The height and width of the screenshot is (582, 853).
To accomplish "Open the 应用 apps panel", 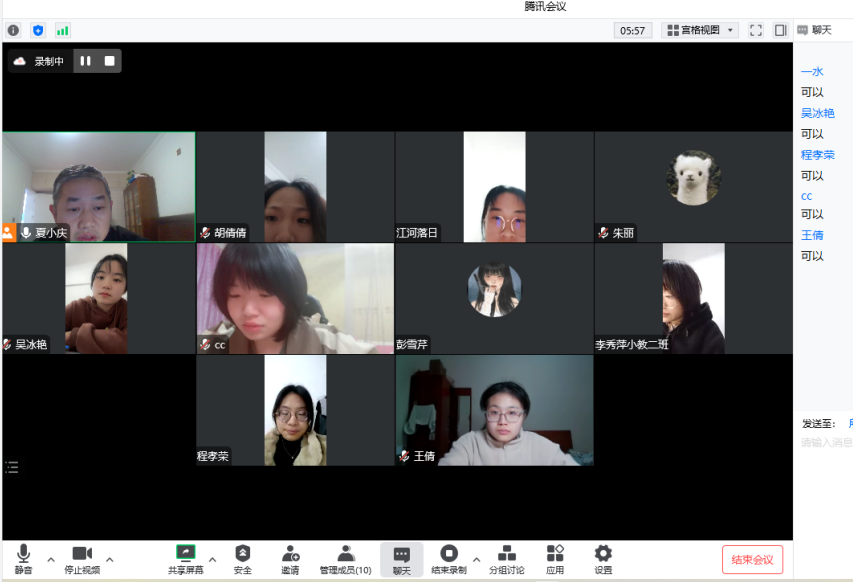I will click(x=555, y=559).
